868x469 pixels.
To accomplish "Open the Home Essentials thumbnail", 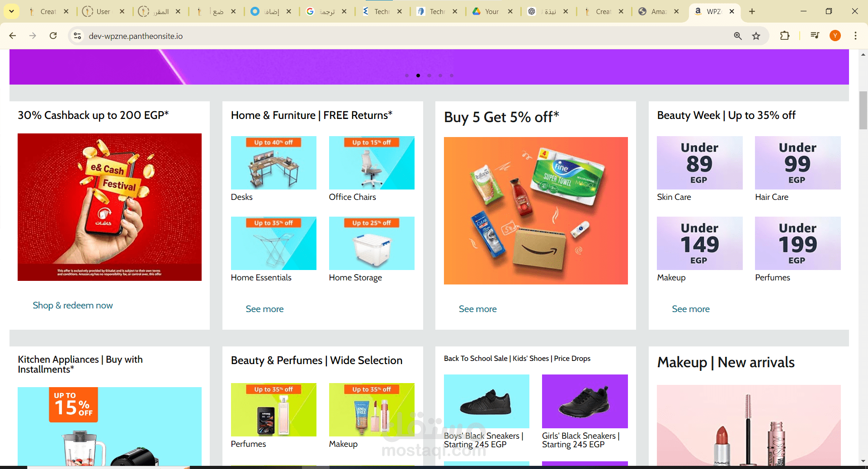I will (274, 243).
